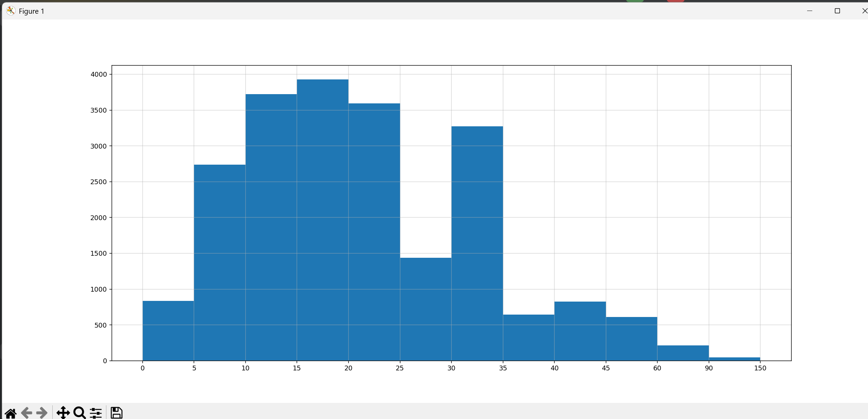The image size is (868, 419).
Task: Click the bar between 30 and 35
Action: (x=477, y=243)
